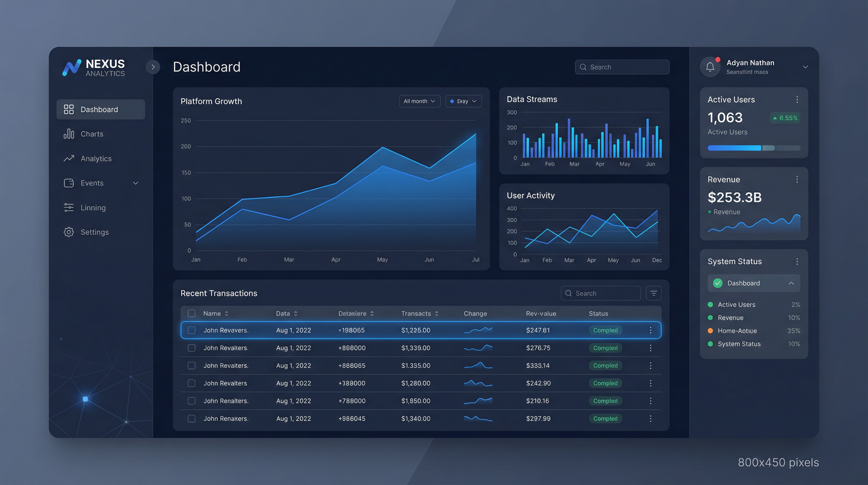Image resolution: width=868 pixels, height=485 pixels.
Task: Click the Active Users progress bar
Action: (754, 148)
